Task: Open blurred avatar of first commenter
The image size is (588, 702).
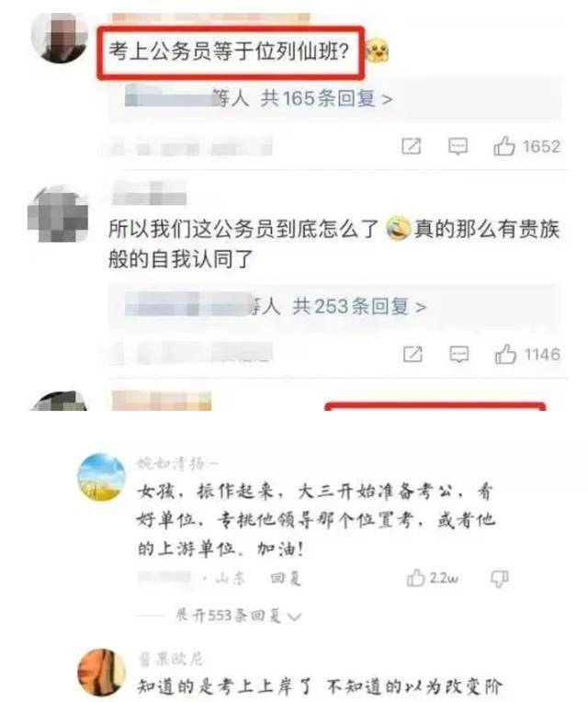Action: [x=60, y=37]
